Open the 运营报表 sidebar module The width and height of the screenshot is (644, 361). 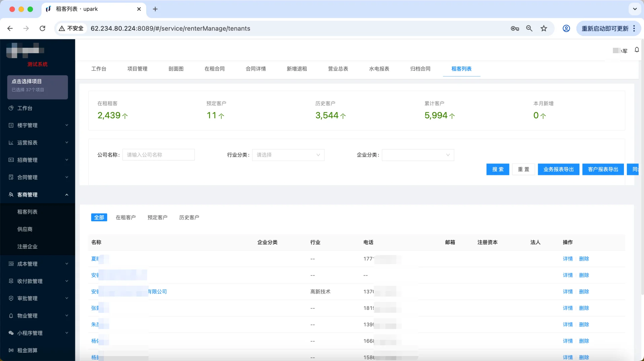[x=28, y=143]
